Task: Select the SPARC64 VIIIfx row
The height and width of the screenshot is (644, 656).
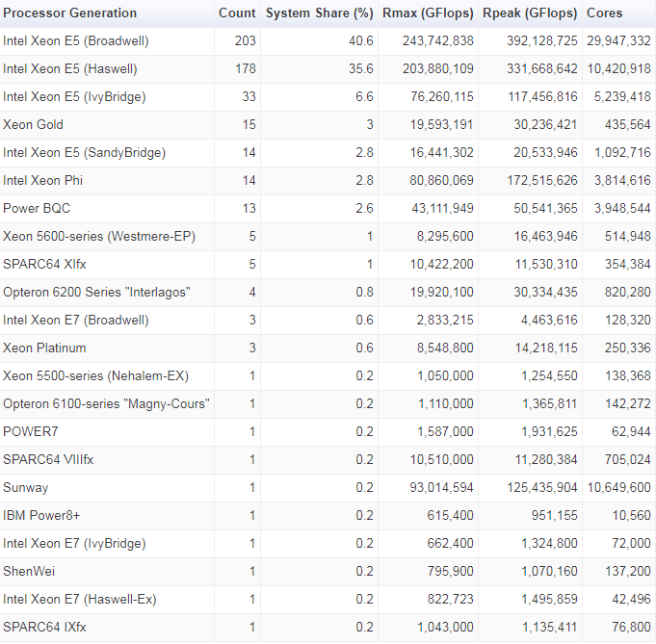Action: tap(328, 460)
